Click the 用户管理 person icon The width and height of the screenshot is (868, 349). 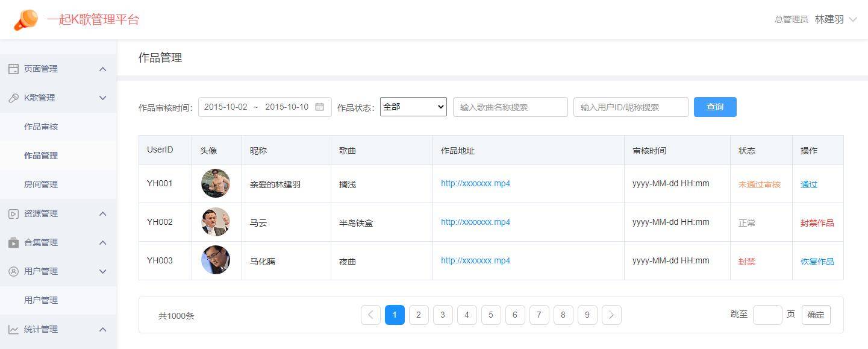coord(13,271)
